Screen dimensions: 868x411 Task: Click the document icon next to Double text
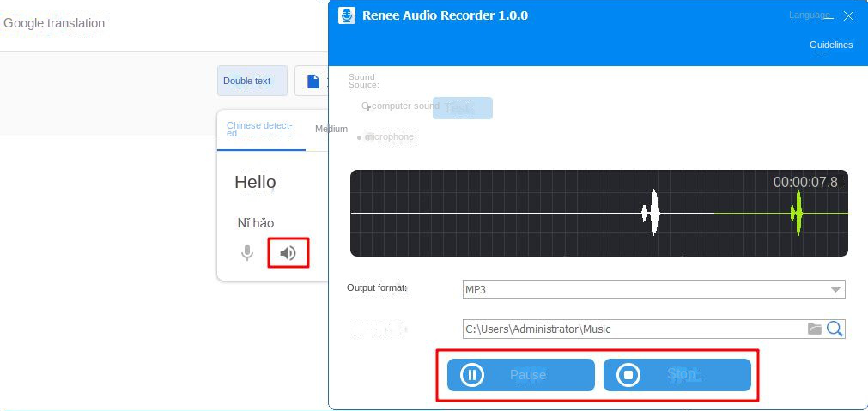(313, 82)
